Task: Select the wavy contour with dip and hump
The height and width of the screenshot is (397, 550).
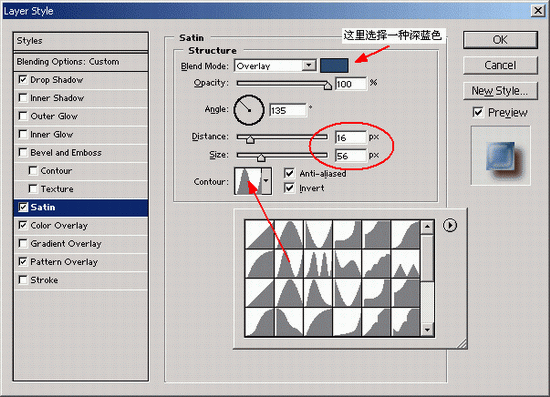Action: point(347,264)
